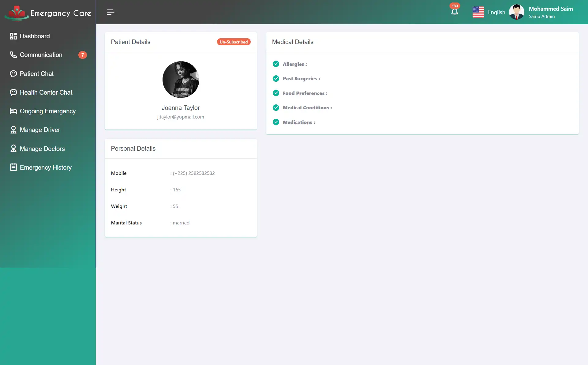Open Emergency History from the sidebar

click(x=45, y=167)
